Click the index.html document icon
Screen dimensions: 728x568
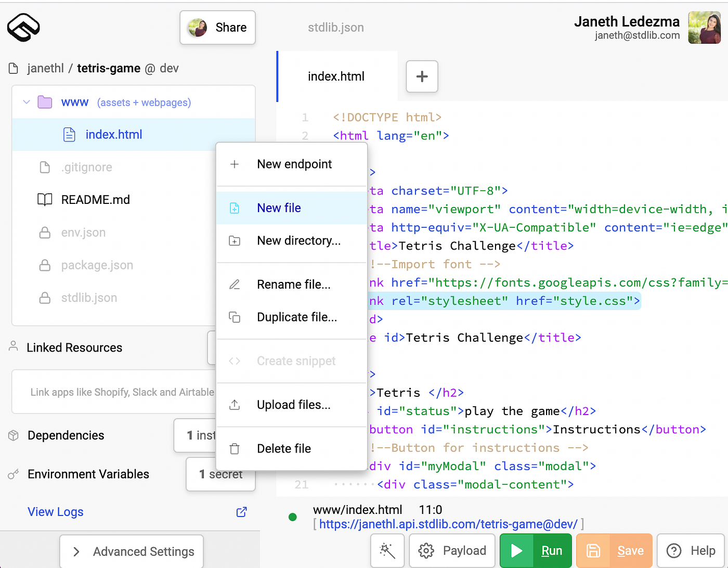tap(69, 135)
